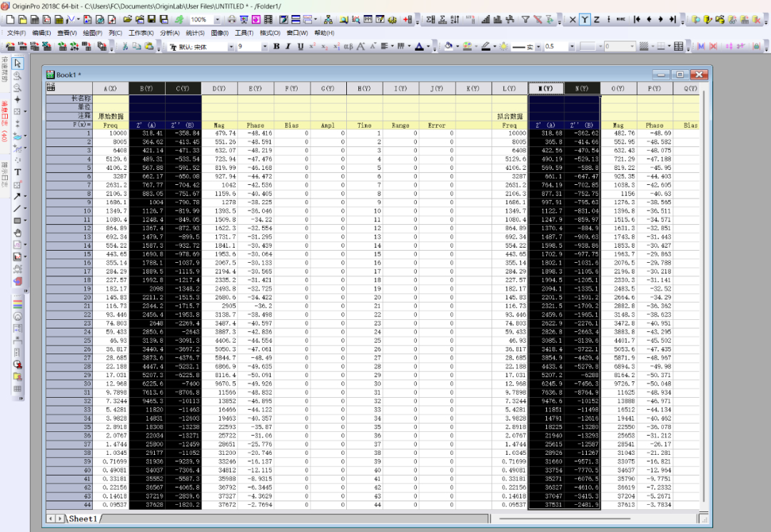Set column designation to Z
771x532 pixels.
tap(596, 20)
